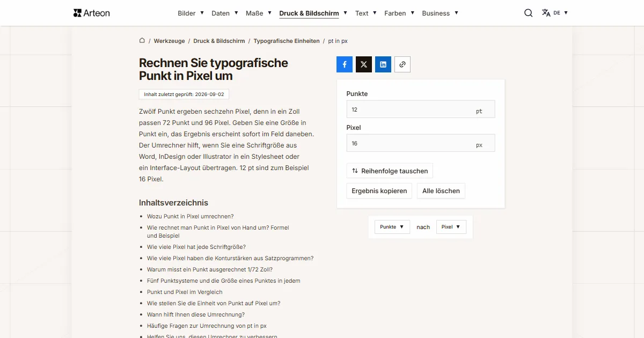Share on X (Twitter)
Image resolution: width=644 pixels, height=338 pixels.
[364, 64]
